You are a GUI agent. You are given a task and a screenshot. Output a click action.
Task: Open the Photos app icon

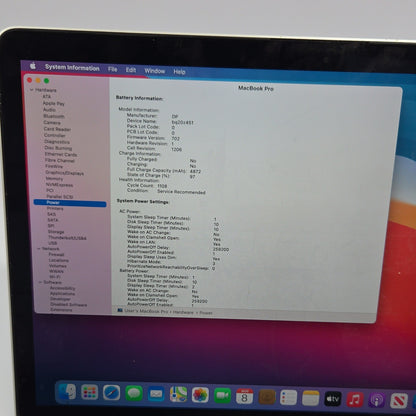200,395
